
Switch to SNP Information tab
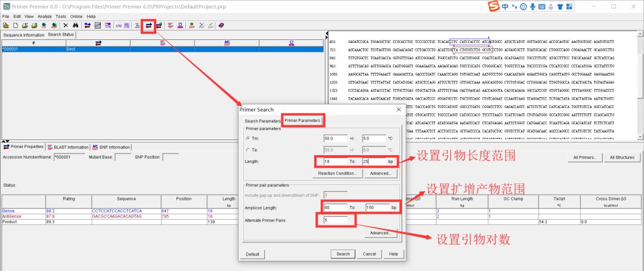[111, 147]
